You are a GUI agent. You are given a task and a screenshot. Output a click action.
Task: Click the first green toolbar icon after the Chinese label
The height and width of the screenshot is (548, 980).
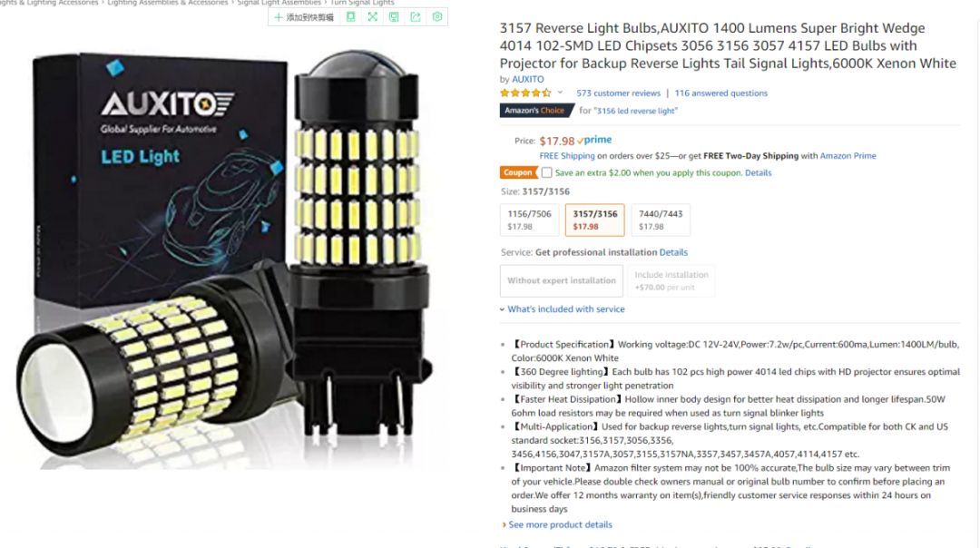point(350,17)
